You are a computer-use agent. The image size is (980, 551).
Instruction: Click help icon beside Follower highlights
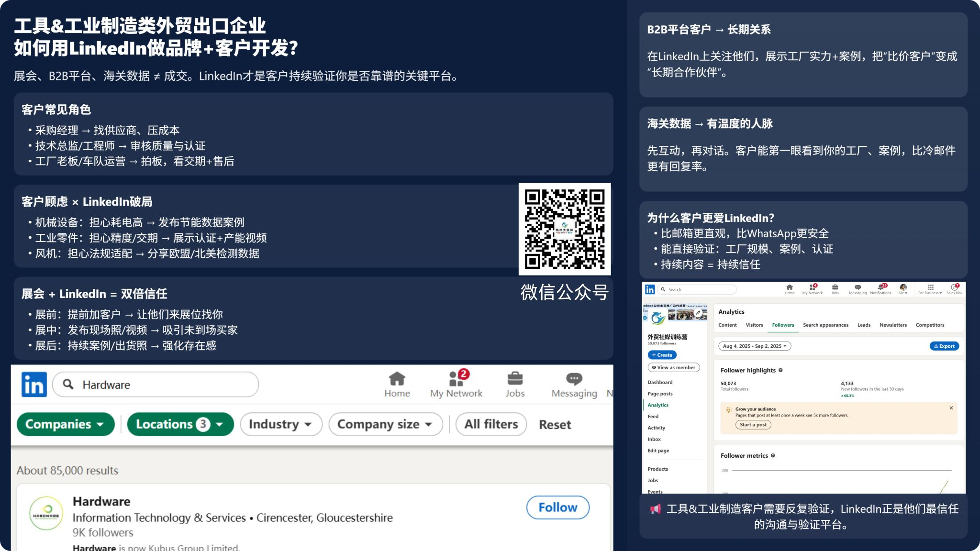[780, 370]
